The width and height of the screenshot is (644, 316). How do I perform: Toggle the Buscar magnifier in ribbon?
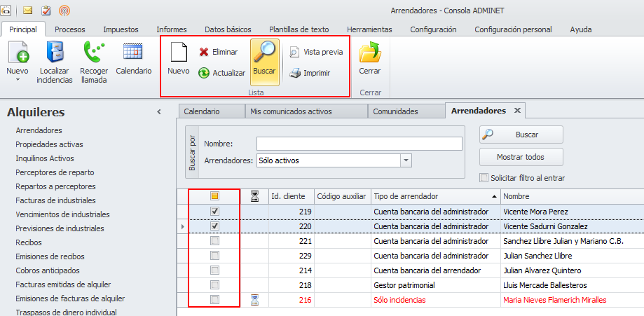coord(264,62)
